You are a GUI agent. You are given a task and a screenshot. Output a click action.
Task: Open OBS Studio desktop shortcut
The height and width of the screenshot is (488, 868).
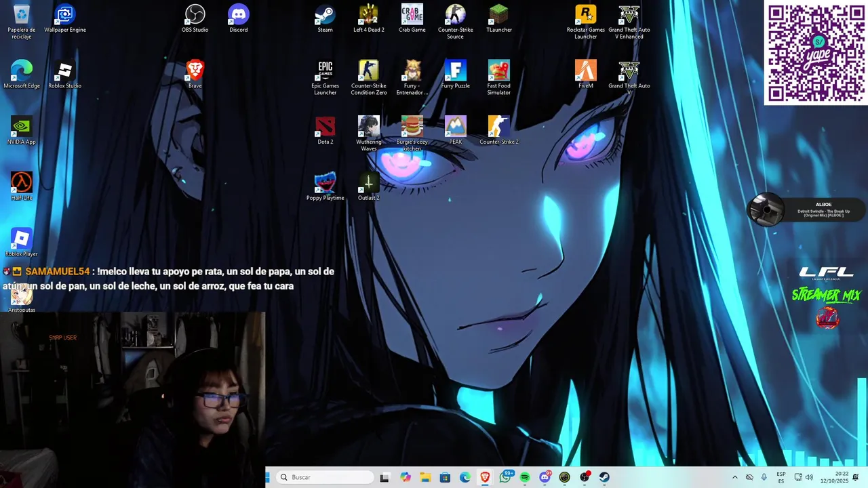click(x=195, y=18)
